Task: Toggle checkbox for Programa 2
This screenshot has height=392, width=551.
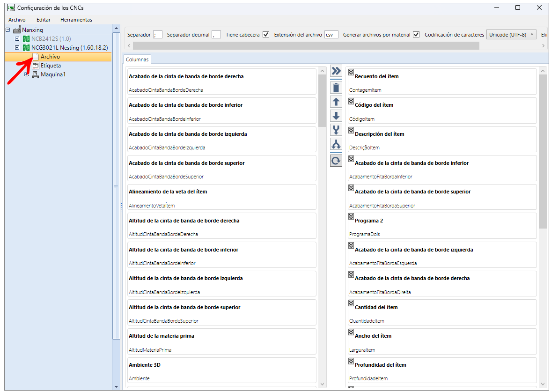Action: tap(351, 216)
